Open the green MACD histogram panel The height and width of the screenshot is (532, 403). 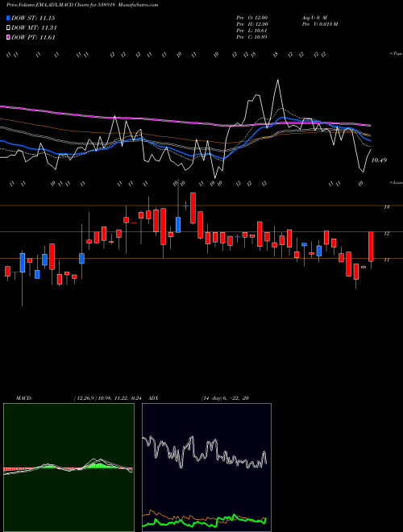(x=69, y=468)
